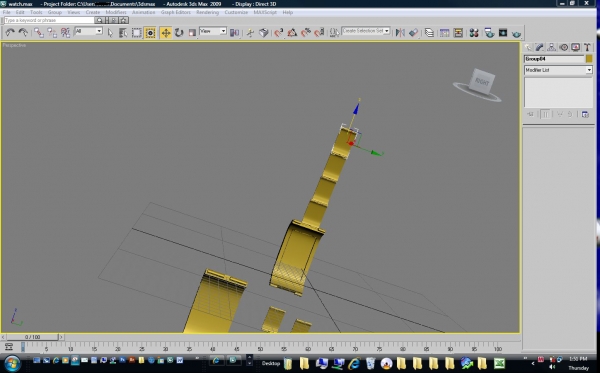Viewport: 600px width, 373px height.
Task: Open the Edit menu
Action: [x=20, y=12]
